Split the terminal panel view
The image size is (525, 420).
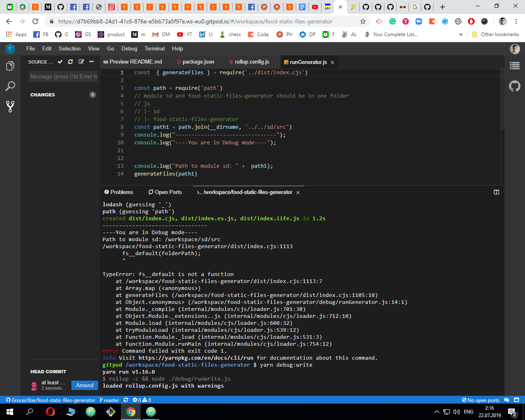(496, 192)
